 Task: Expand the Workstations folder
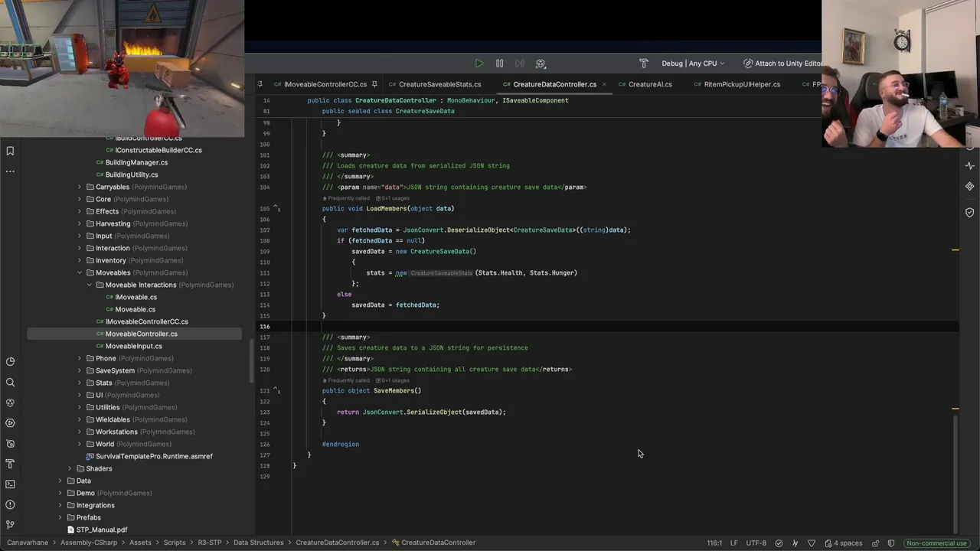pos(80,432)
